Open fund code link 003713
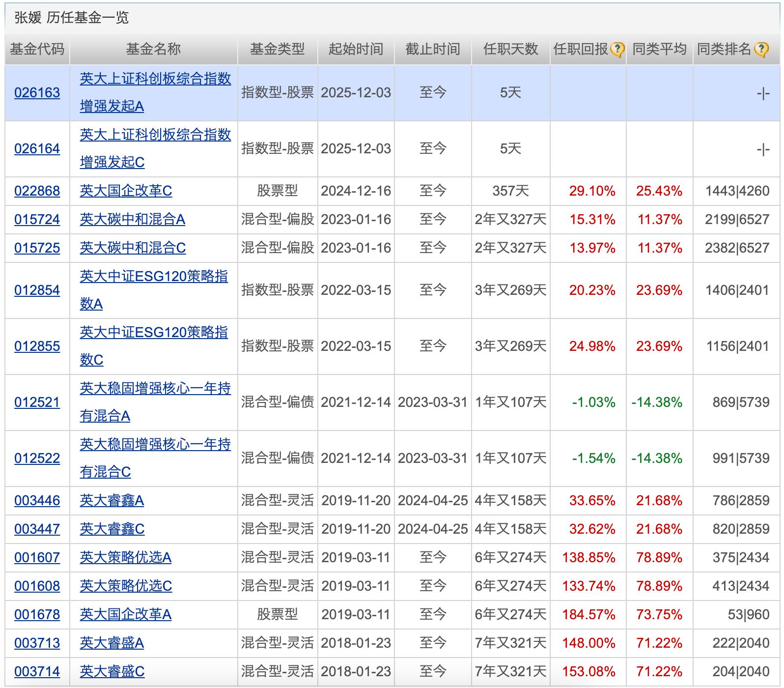This screenshot has height=688, width=784. pos(37,643)
